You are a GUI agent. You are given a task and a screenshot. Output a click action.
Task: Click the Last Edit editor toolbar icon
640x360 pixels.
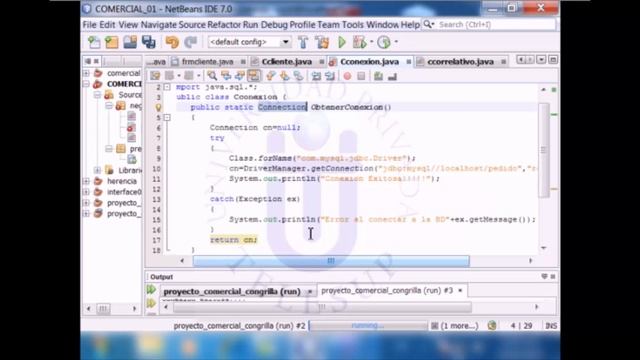[x=155, y=76]
